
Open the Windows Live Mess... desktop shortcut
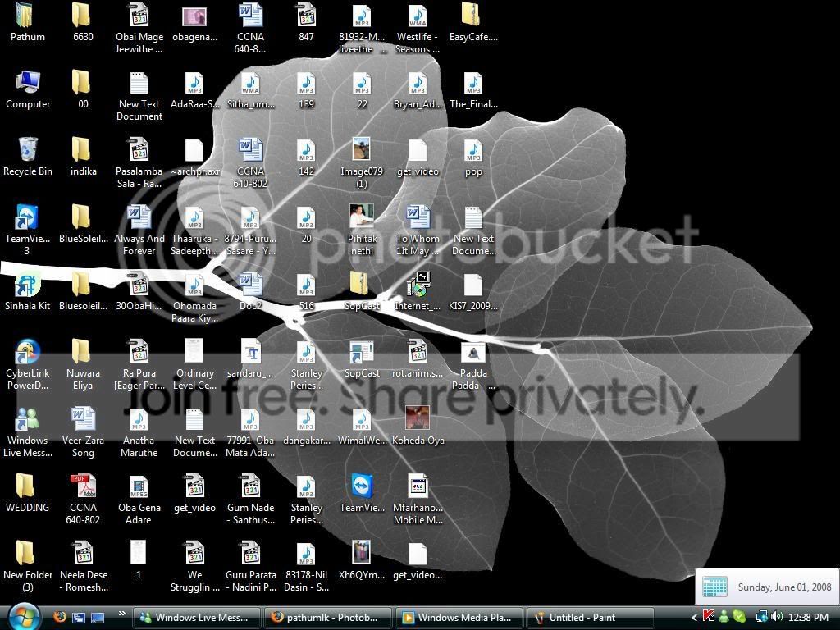(x=27, y=419)
